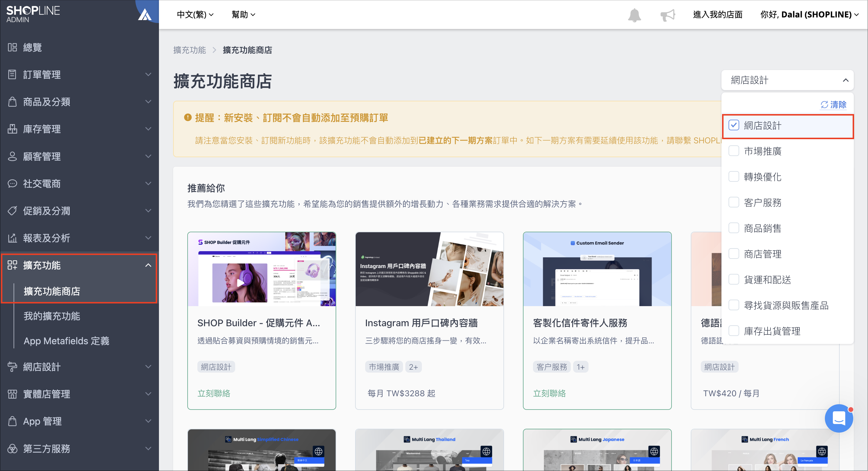Uncheck the 網店設計 filter checkbox
The image size is (868, 471).
[734, 125]
